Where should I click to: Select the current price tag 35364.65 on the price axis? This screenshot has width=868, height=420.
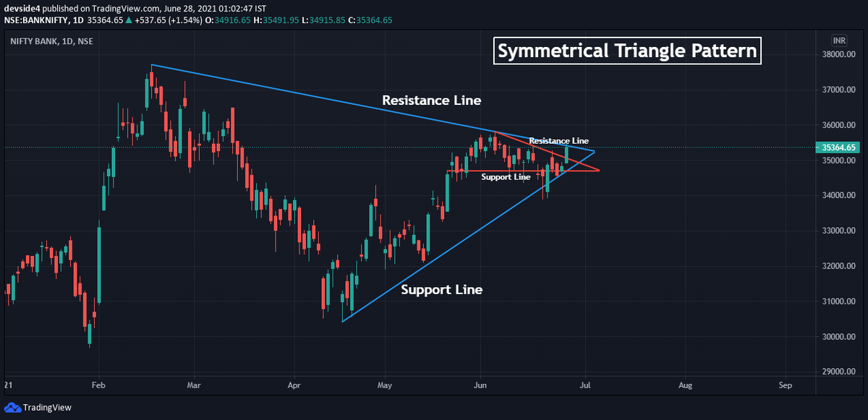tap(839, 147)
